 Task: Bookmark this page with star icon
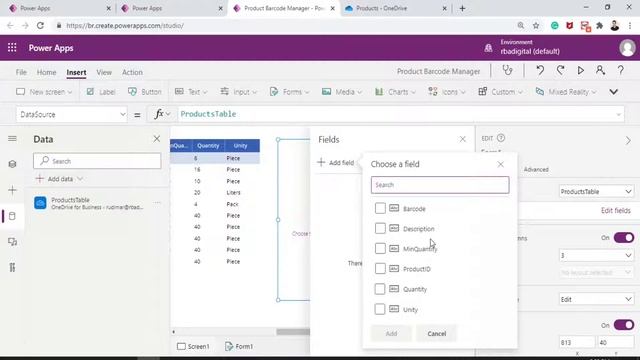pyautogui.click(x=536, y=25)
